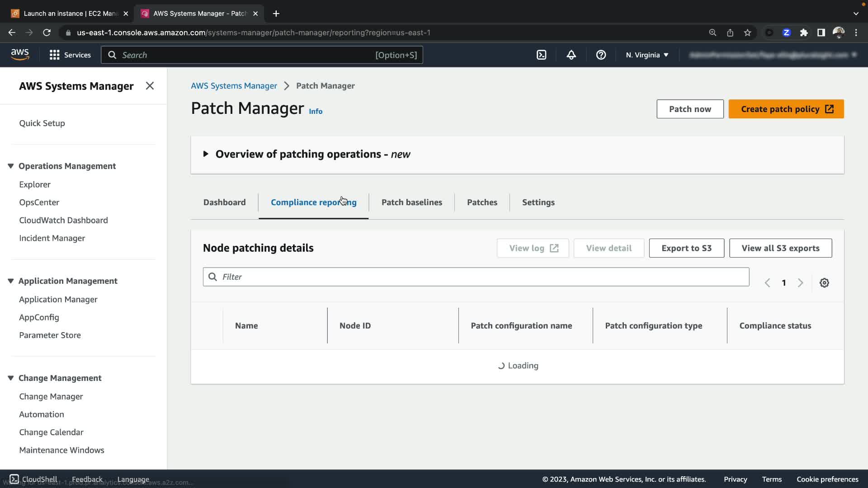Click the Patch now button
The height and width of the screenshot is (488, 868).
[690, 109]
